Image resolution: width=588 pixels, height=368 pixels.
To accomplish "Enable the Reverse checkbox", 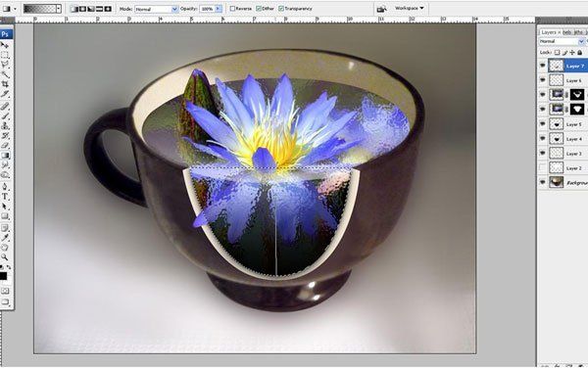I will pyautogui.click(x=232, y=8).
